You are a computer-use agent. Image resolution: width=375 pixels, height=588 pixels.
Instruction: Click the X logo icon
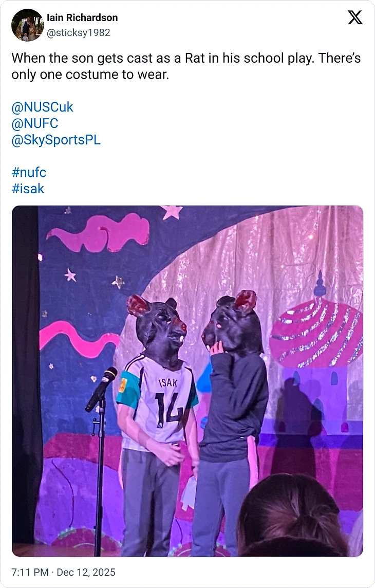[355, 17]
